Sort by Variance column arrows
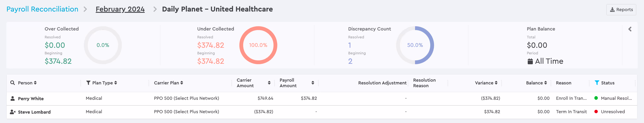 pyautogui.click(x=496, y=83)
